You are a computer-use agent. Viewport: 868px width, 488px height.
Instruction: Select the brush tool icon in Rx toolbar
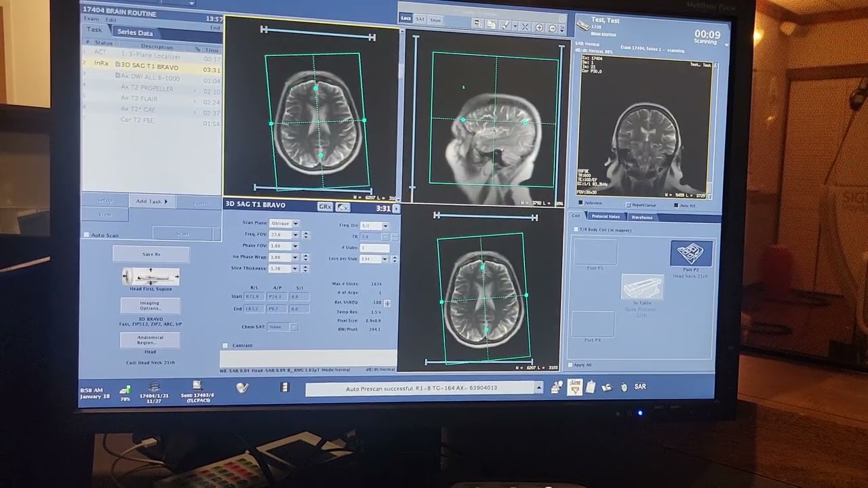505,26
